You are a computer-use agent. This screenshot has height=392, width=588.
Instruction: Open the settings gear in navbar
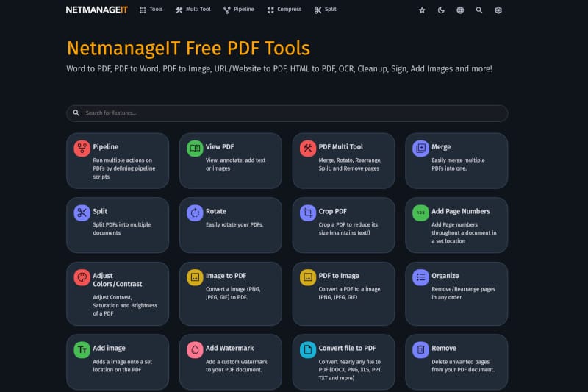[498, 10]
